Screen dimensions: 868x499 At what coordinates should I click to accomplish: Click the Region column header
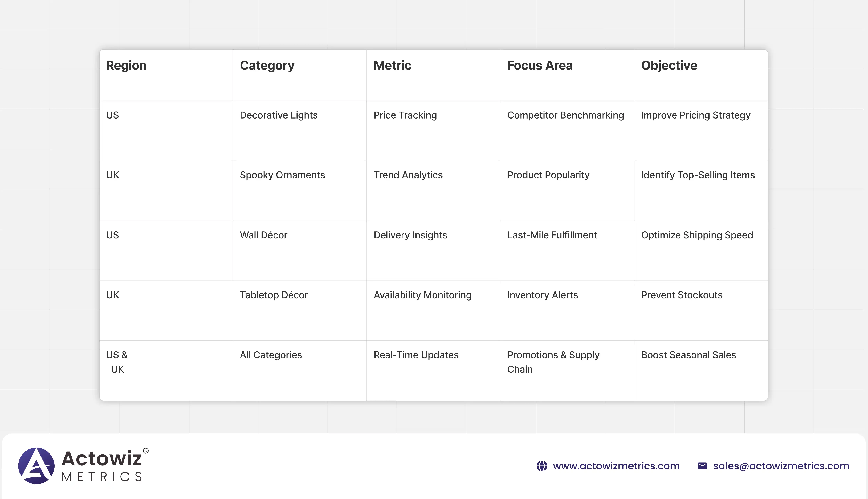click(126, 66)
